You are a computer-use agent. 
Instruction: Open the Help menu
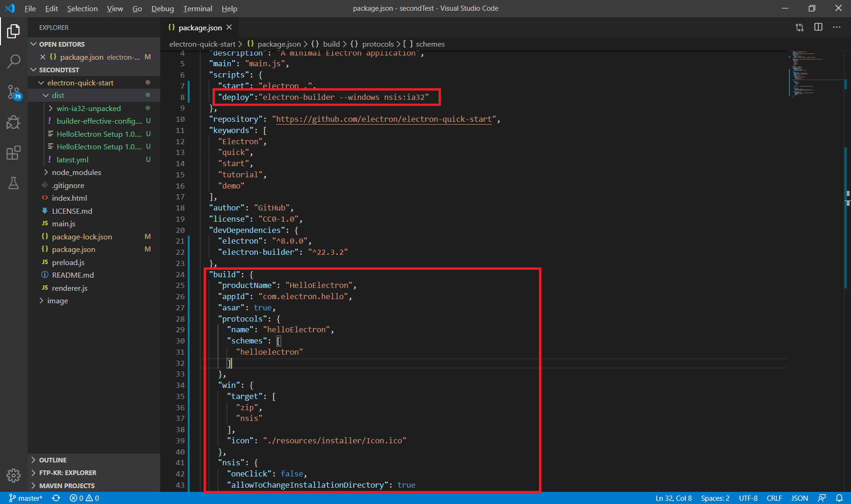tap(229, 8)
